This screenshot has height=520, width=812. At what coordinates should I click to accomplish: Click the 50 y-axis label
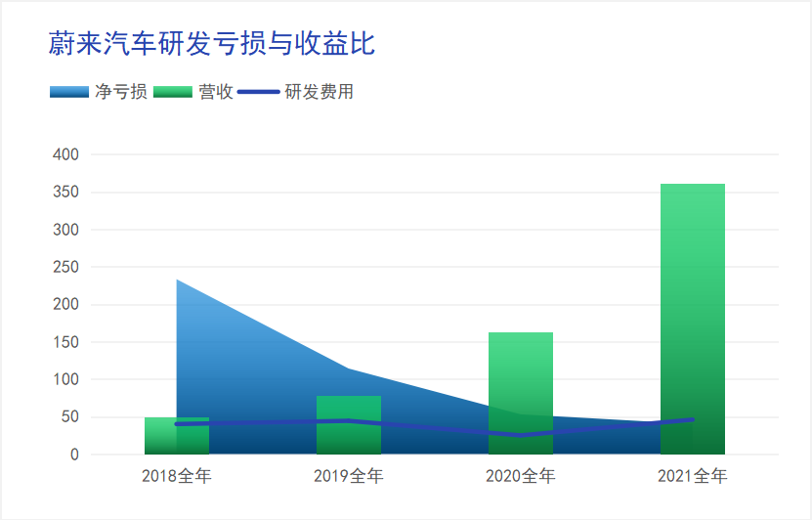(x=70, y=417)
